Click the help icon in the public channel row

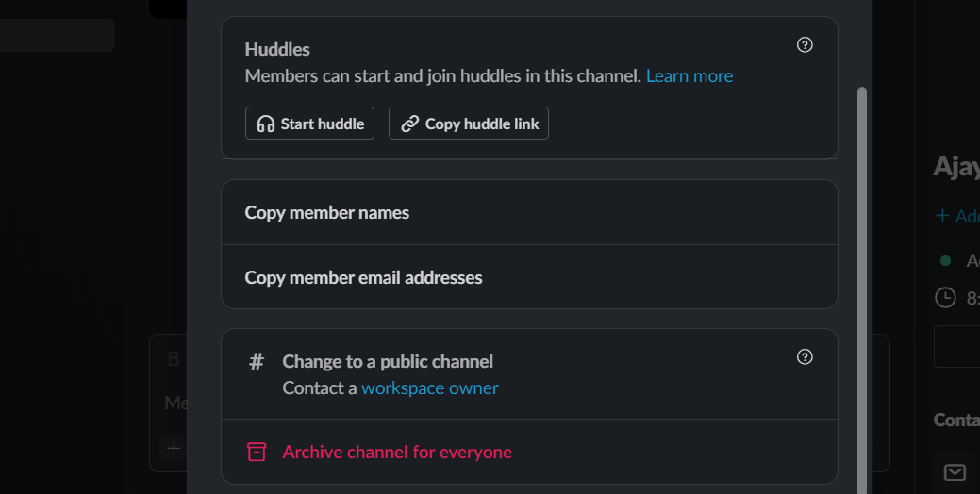(x=805, y=356)
